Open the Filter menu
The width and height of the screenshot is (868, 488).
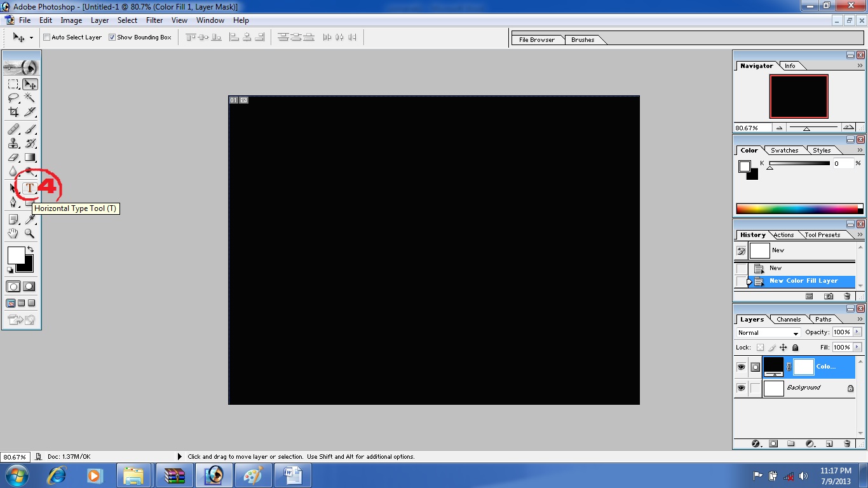[154, 20]
